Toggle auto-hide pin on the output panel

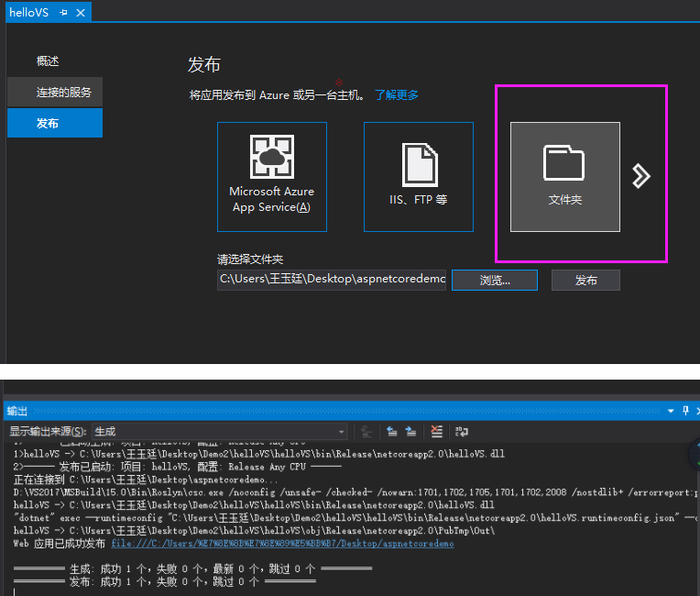tap(685, 410)
